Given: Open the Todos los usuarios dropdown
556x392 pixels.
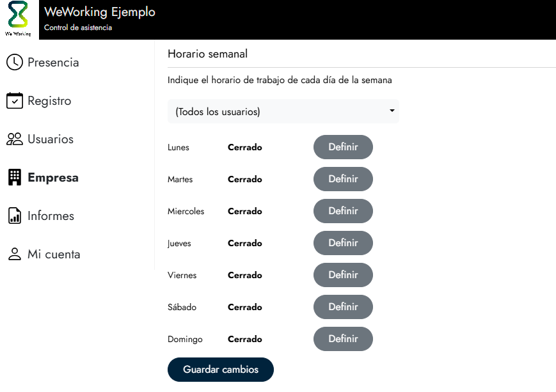Looking at the screenshot, I should tap(283, 112).
